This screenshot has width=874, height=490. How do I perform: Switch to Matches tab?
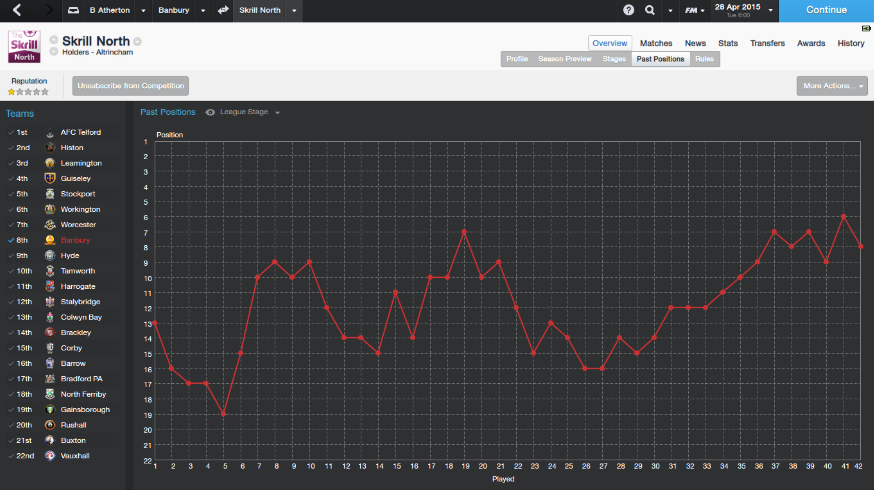pyautogui.click(x=656, y=43)
